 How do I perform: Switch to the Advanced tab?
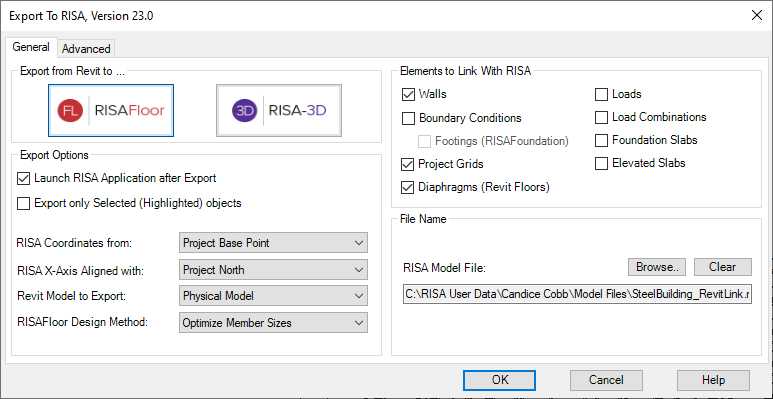point(86,49)
